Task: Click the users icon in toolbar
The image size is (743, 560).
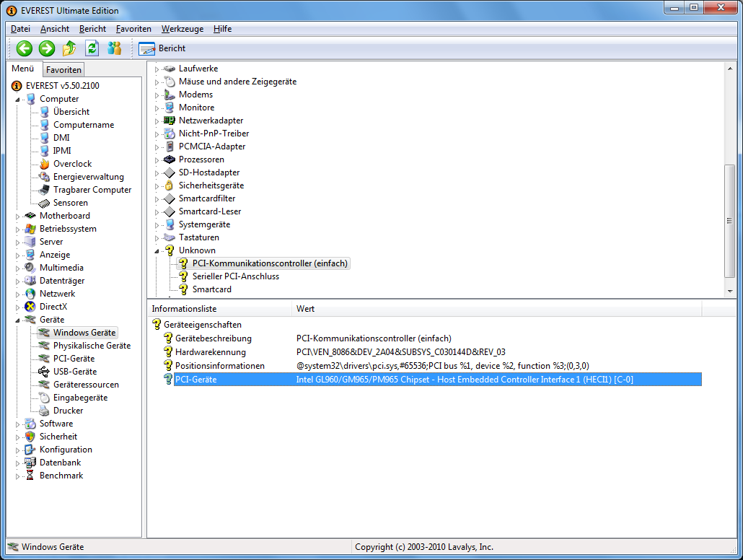Action: [114, 48]
